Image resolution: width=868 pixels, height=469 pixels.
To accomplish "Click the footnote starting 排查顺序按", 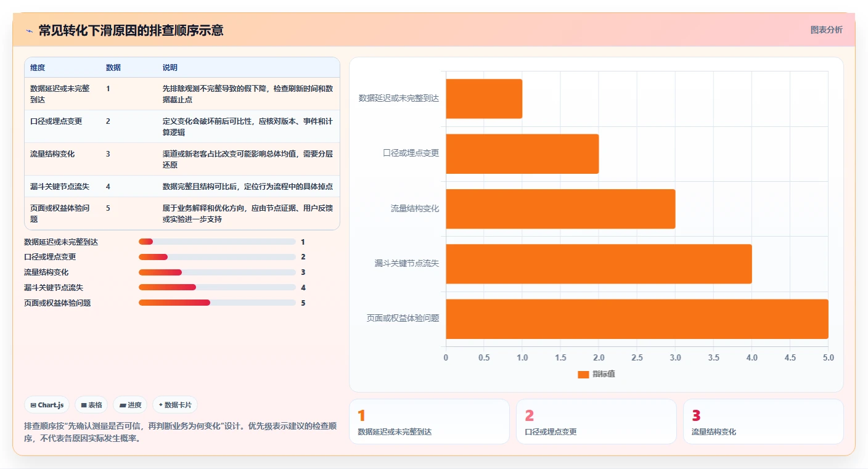I will coord(180,432).
